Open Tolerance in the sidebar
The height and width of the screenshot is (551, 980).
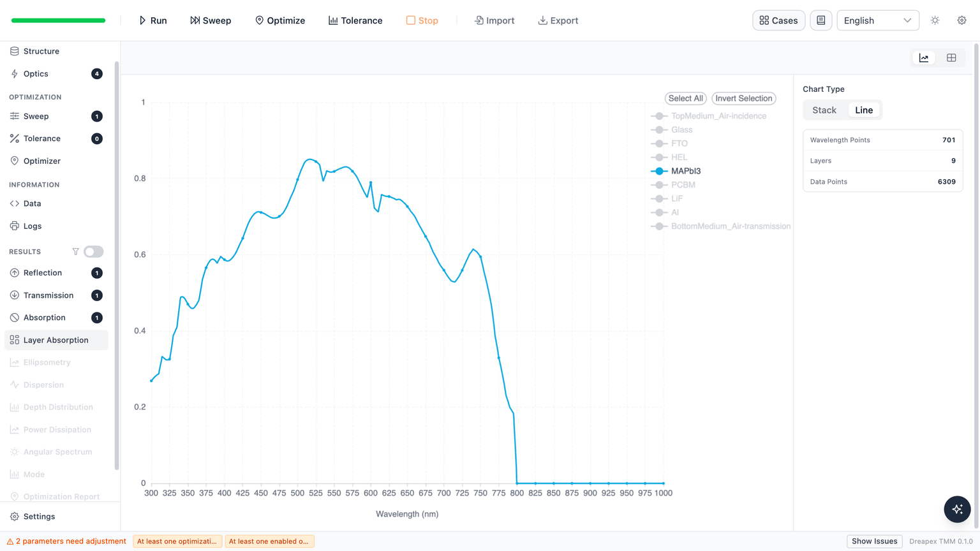point(56,138)
